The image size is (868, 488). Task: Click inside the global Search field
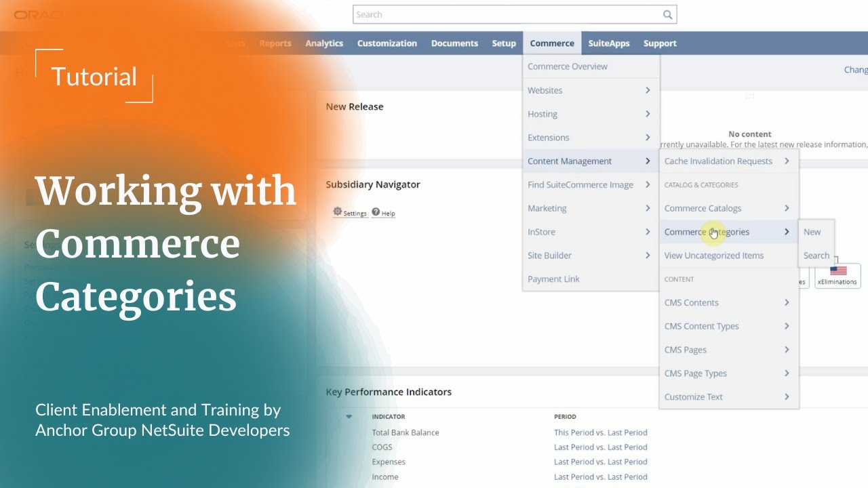coord(515,14)
